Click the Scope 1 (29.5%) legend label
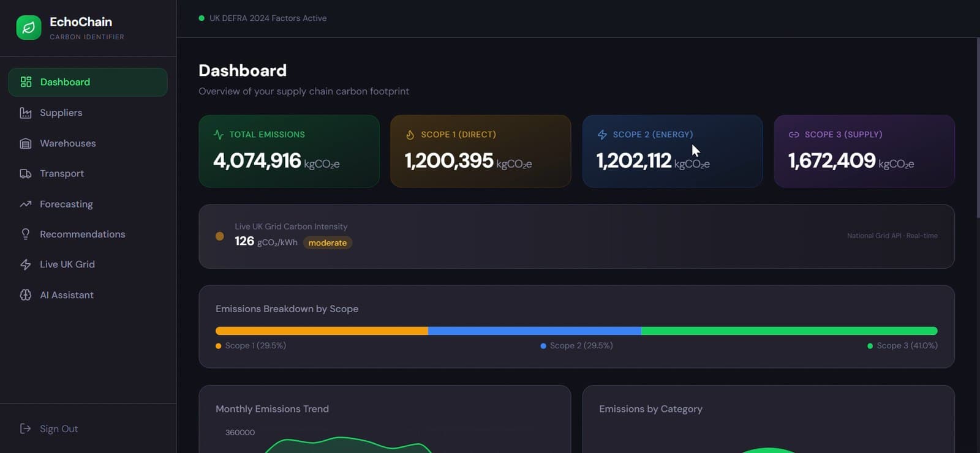Viewport: 980px width, 453px height. (255, 346)
